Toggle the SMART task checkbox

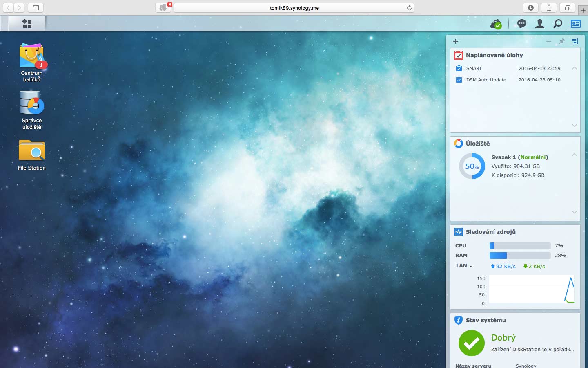coord(459,68)
